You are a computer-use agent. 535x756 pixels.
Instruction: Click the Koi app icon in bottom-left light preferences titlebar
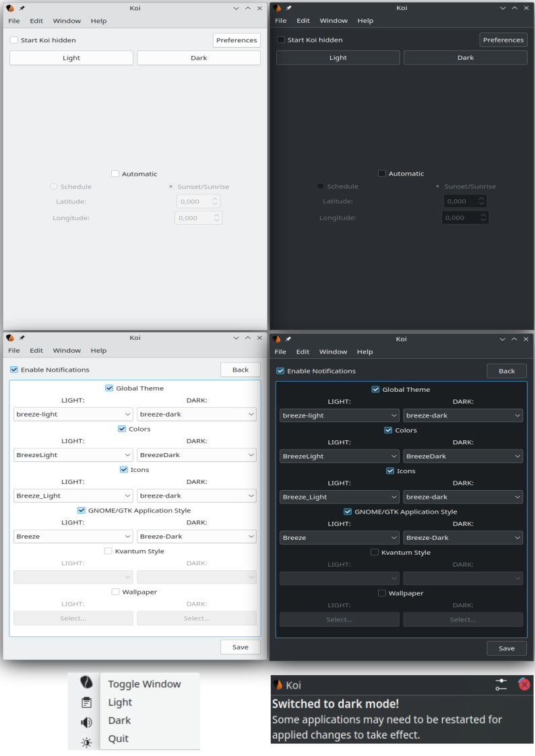click(x=10, y=338)
